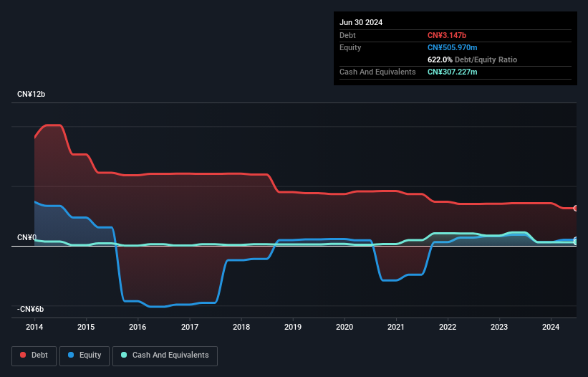Click the Debt row label in tooltip
This screenshot has width=588, height=377.
[x=347, y=35]
